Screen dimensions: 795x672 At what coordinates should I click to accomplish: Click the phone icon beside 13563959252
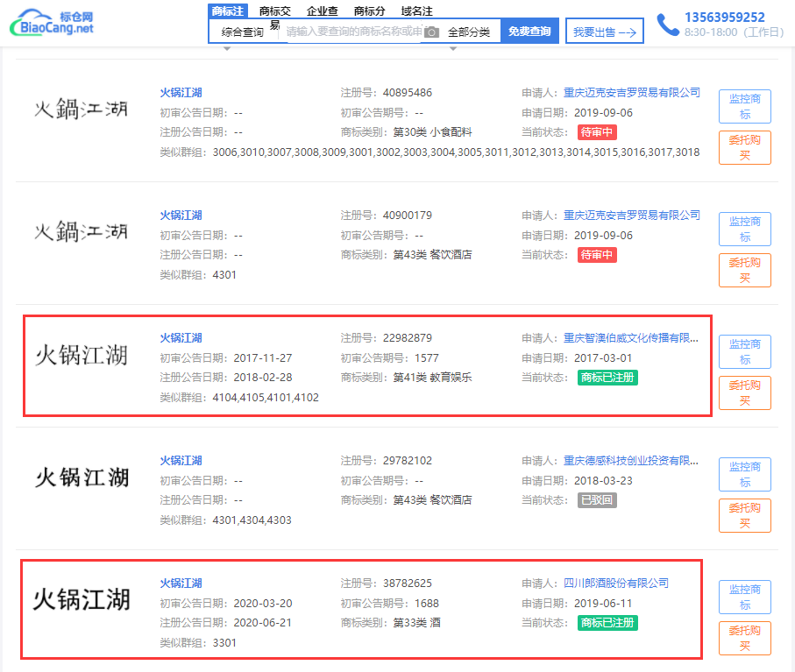(x=667, y=25)
